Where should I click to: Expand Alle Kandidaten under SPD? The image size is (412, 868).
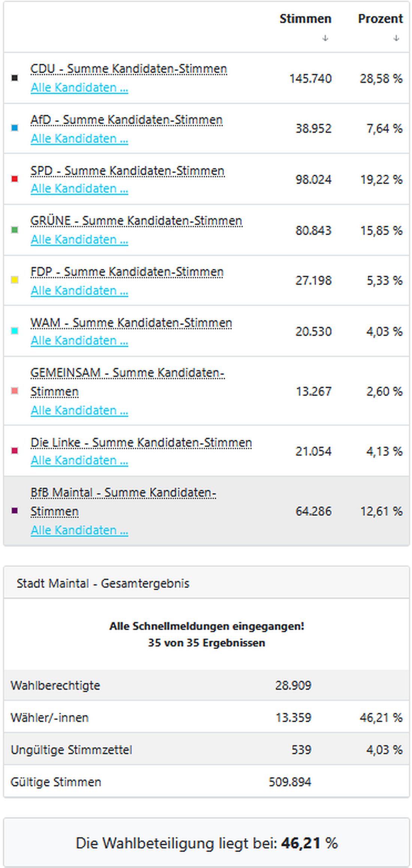pyautogui.click(x=79, y=189)
